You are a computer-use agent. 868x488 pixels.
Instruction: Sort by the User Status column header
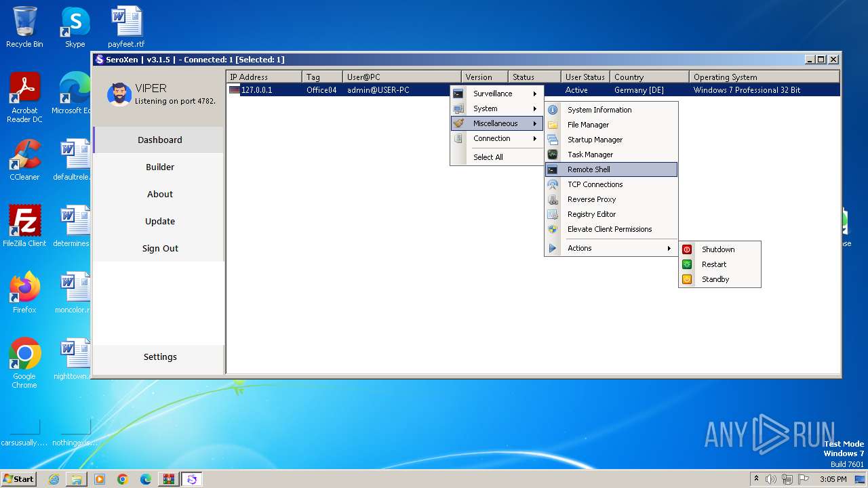pyautogui.click(x=585, y=77)
